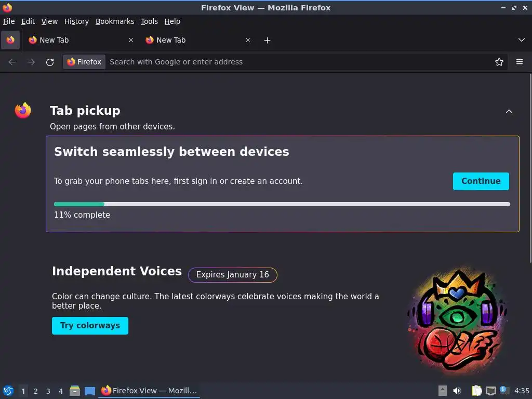Image resolution: width=532 pixels, height=399 pixels.
Task: Switch to virtual desktop 2
Action: coord(36,391)
